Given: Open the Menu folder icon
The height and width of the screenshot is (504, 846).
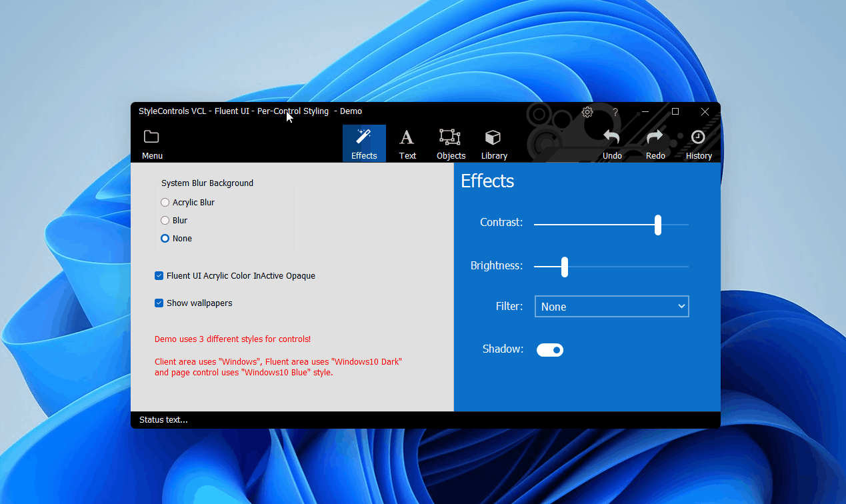Looking at the screenshot, I should tap(152, 143).
